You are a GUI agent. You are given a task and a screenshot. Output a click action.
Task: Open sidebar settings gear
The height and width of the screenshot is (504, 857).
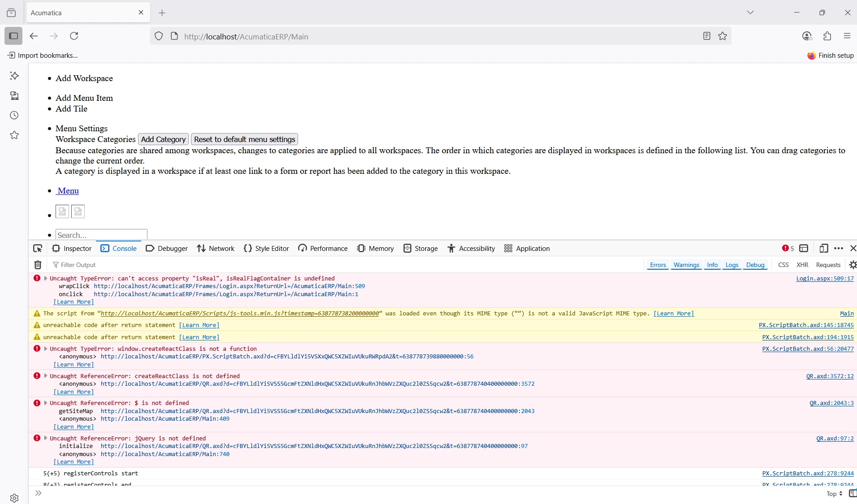pos(14,498)
